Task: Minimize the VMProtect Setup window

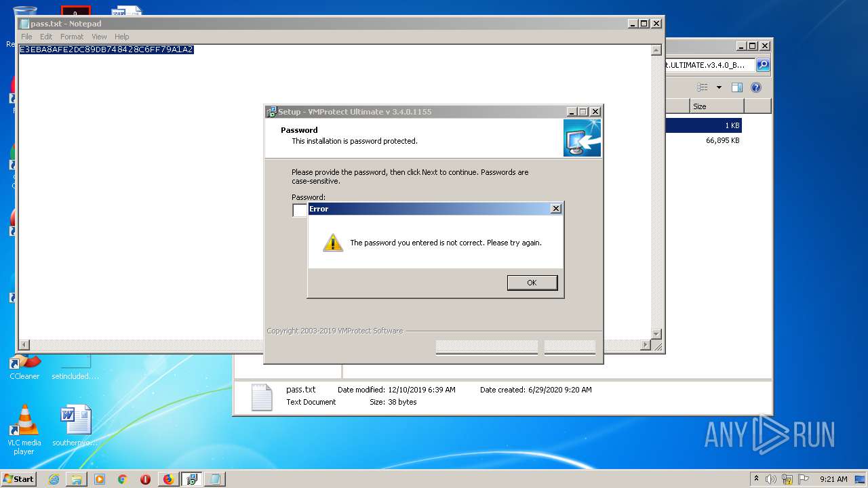Action: pyautogui.click(x=572, y=112)
